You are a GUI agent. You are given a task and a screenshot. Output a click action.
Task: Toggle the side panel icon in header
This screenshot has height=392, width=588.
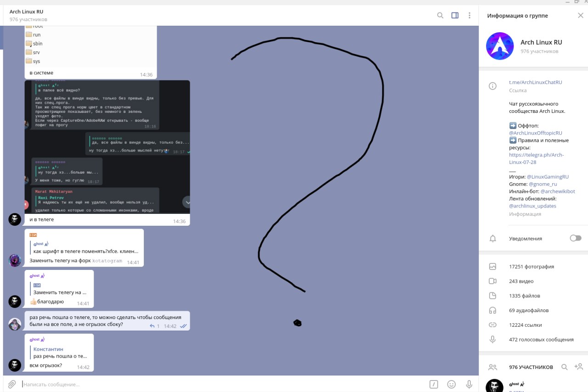455,15
